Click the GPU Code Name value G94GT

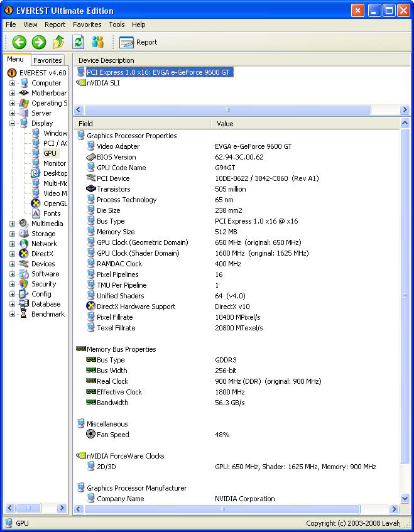[225, 168]
